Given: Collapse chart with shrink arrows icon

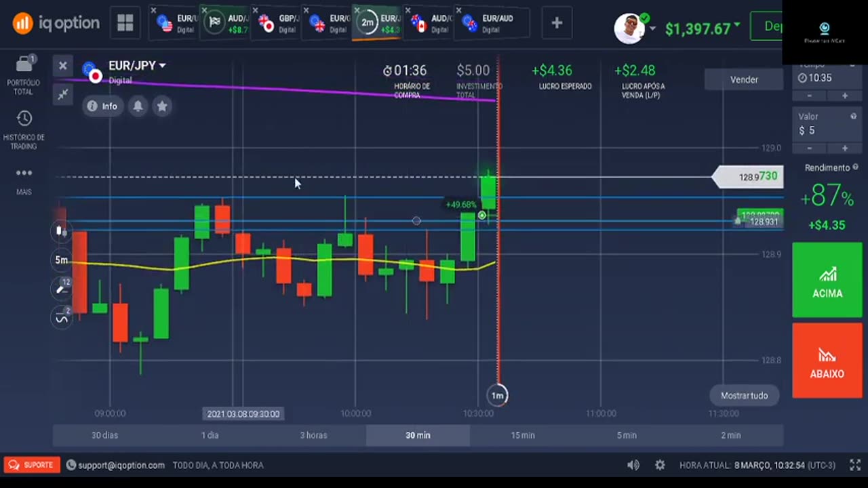Looking at the screenshot, I should (x=62, y=94).
